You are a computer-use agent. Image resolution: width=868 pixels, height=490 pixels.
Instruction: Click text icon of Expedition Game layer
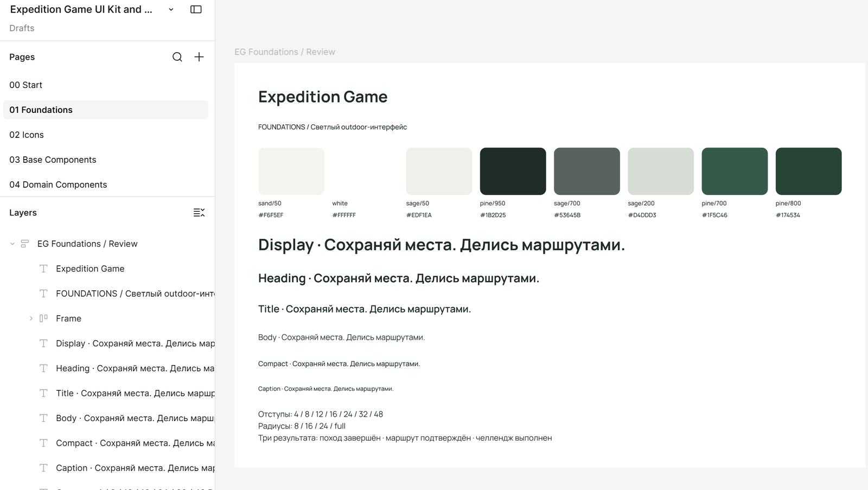(x=43, y=269)
